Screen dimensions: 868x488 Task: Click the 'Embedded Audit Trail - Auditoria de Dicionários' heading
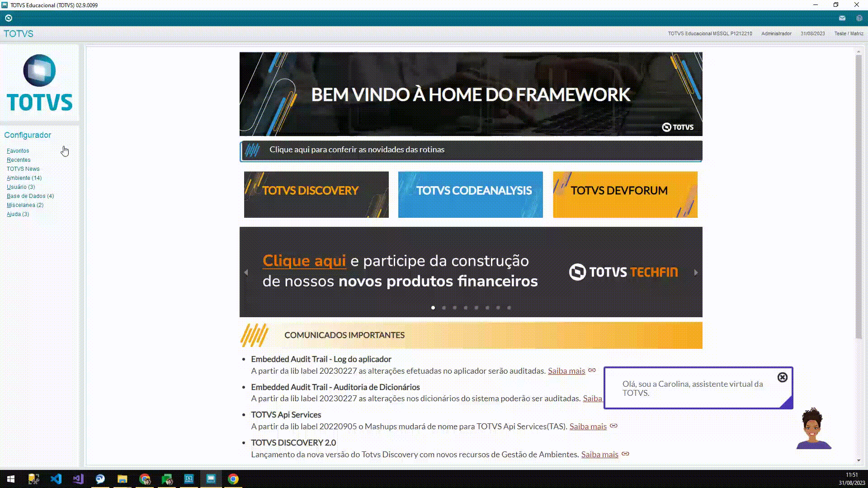[x=335, y=387]
